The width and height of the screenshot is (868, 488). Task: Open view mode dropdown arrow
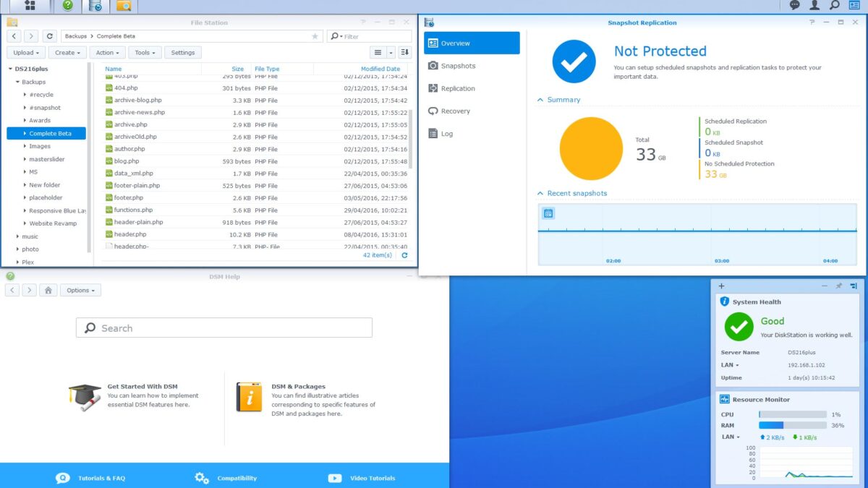(x=391, y=52)
